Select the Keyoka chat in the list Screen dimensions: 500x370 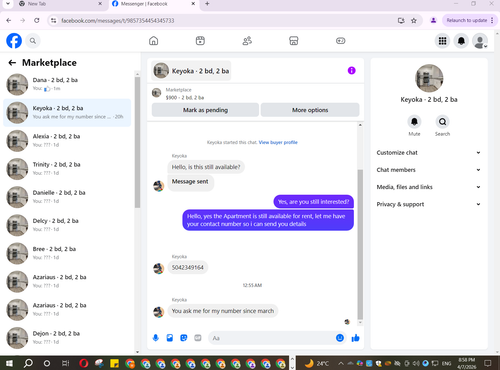pos(67,113)
